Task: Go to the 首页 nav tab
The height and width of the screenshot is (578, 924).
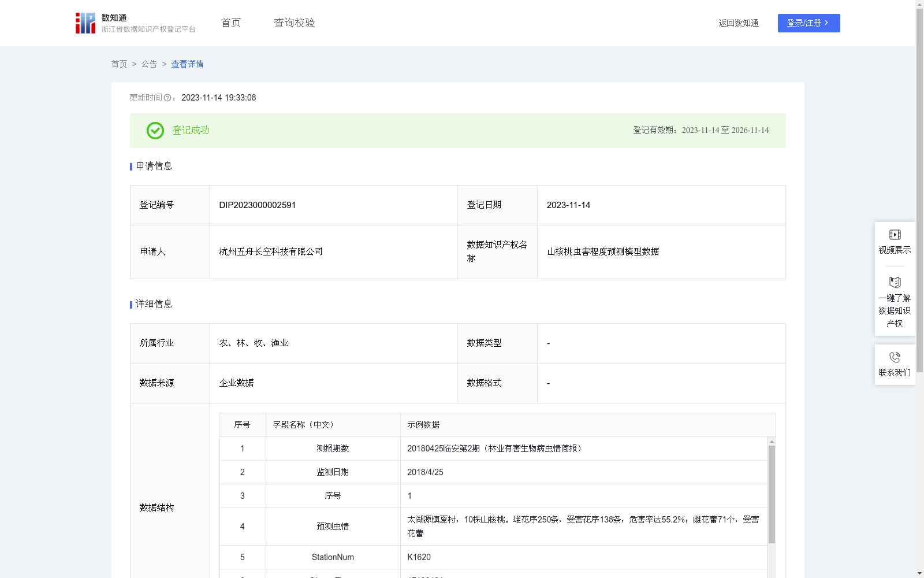Action: (x=231, y=23)
